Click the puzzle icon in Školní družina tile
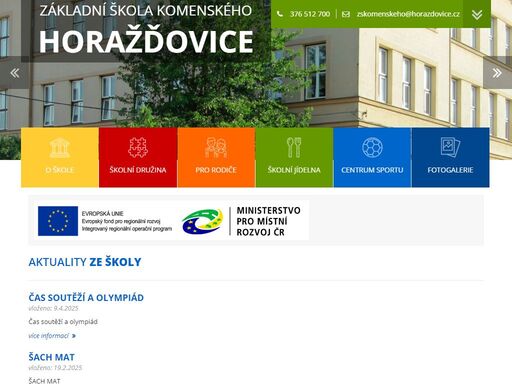The image size is (512, 384). coord(138,147)
